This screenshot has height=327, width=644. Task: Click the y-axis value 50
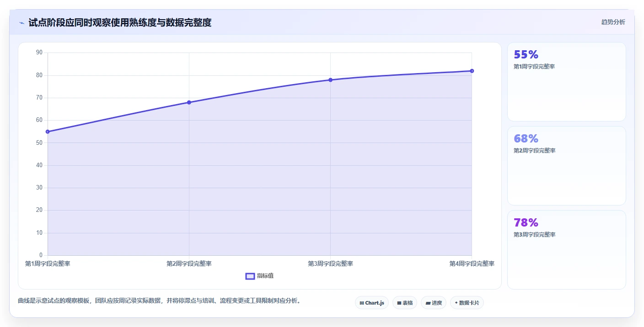click(x=39, y=142)
